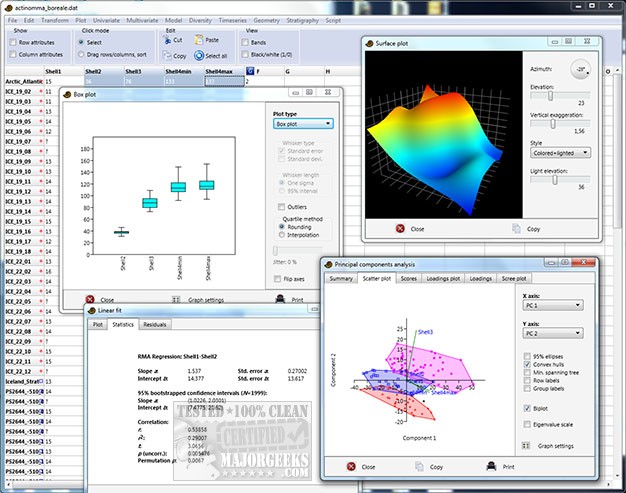Click red Close icon in Surface plot
626x493 pixels.
click(x=400, y=228)
